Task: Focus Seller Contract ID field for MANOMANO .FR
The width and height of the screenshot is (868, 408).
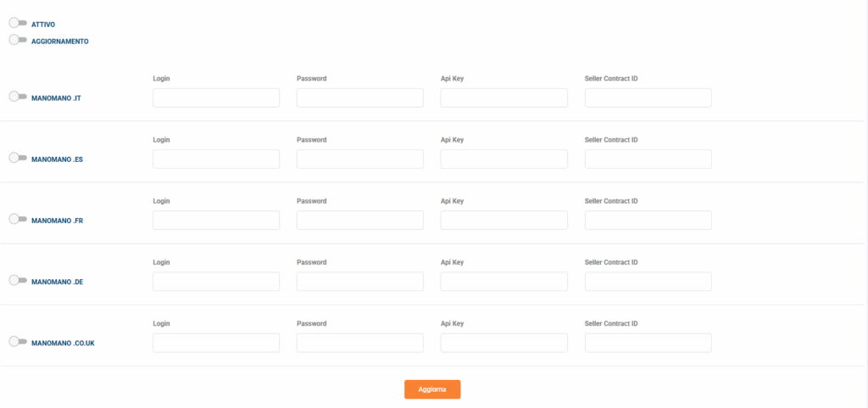Action: (648, 221)
